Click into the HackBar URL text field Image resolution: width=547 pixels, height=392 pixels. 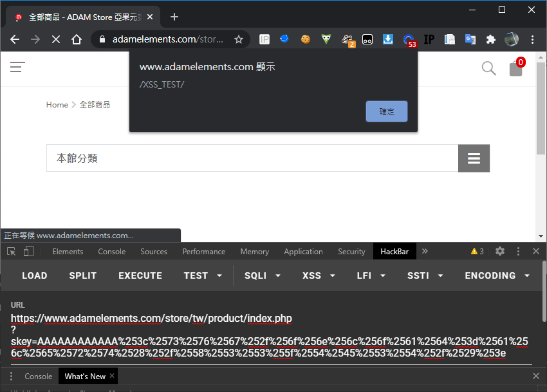pos(271,335)
